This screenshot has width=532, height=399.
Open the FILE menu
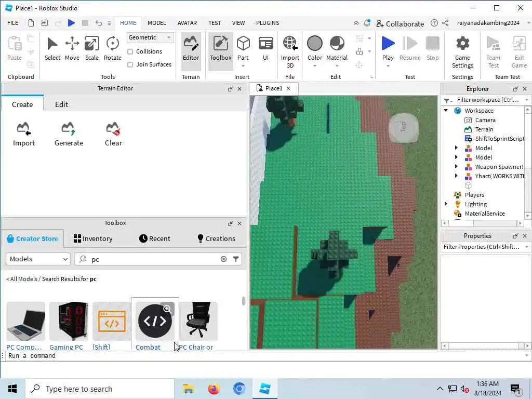(x=13, y=23)
